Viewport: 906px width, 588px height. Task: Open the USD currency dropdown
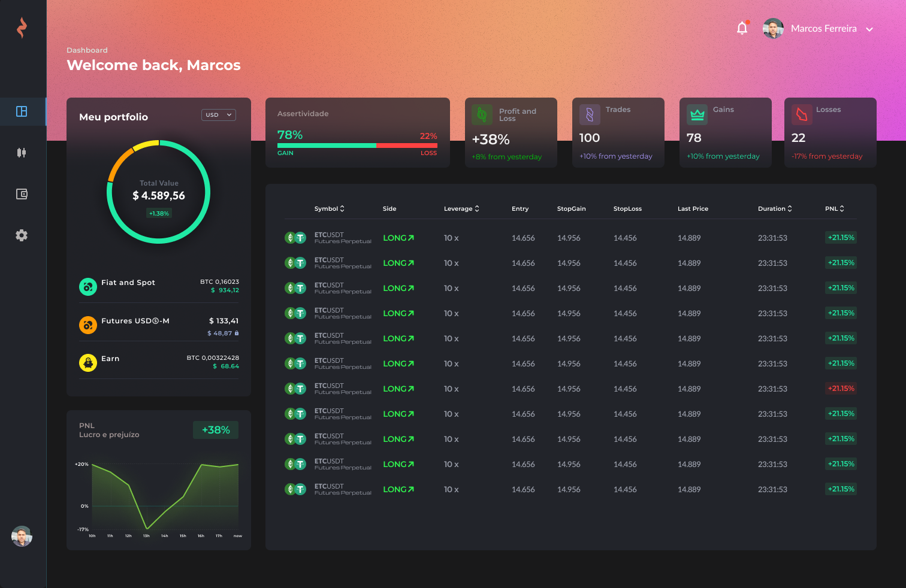pos(219,115)
